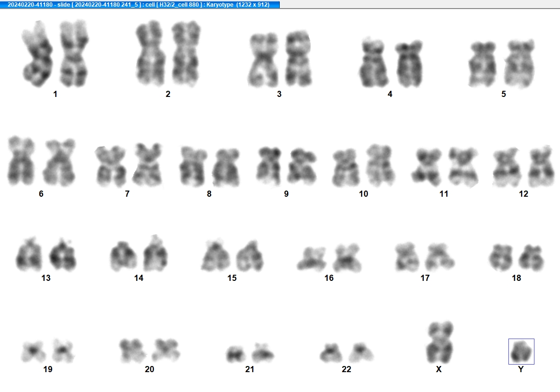Select the left chromosome 11 homolog

click(x=427, y=167)
